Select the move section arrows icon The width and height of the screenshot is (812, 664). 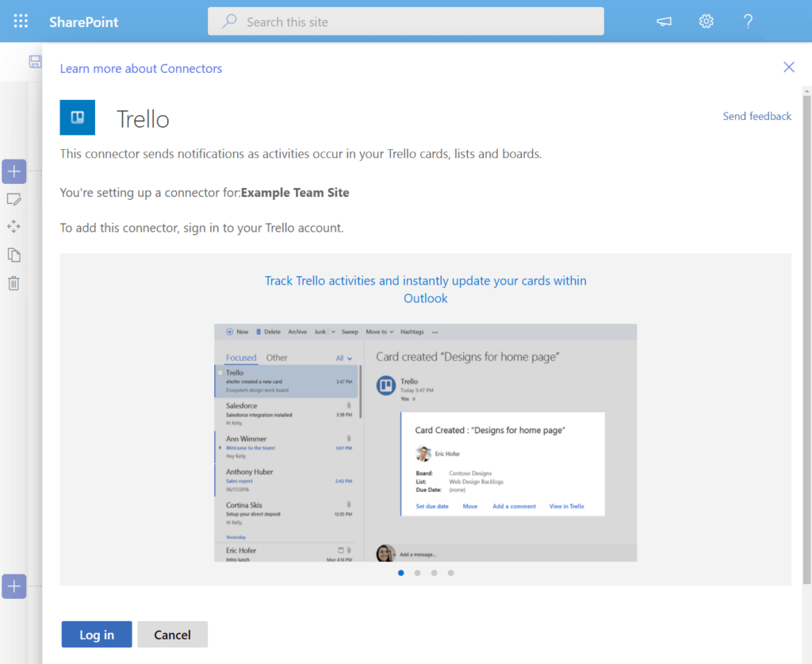[14, 226]
